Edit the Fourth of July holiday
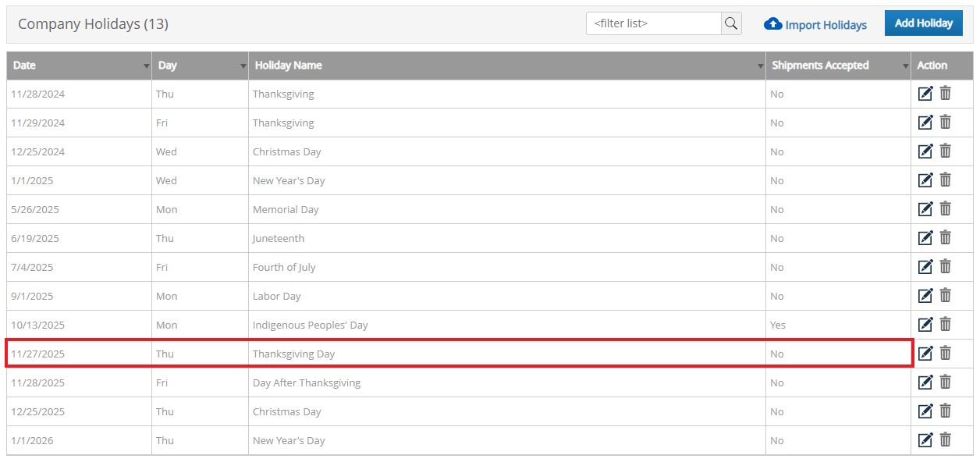This screenshot has width=980, height=466. click(x=925, y=267)
